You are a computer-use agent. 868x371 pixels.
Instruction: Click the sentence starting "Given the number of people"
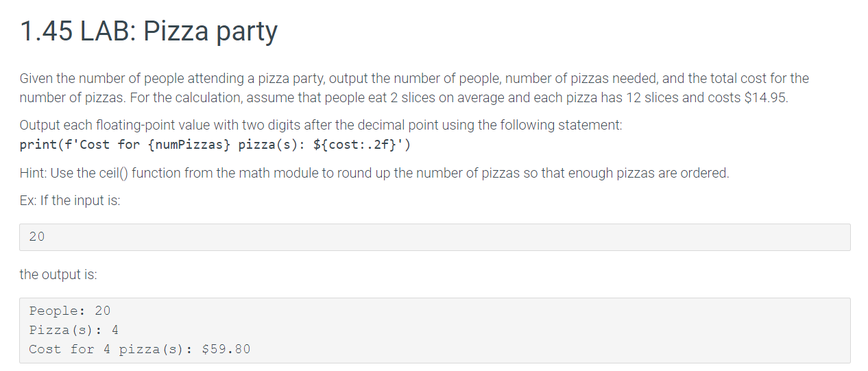pos(414,88)
